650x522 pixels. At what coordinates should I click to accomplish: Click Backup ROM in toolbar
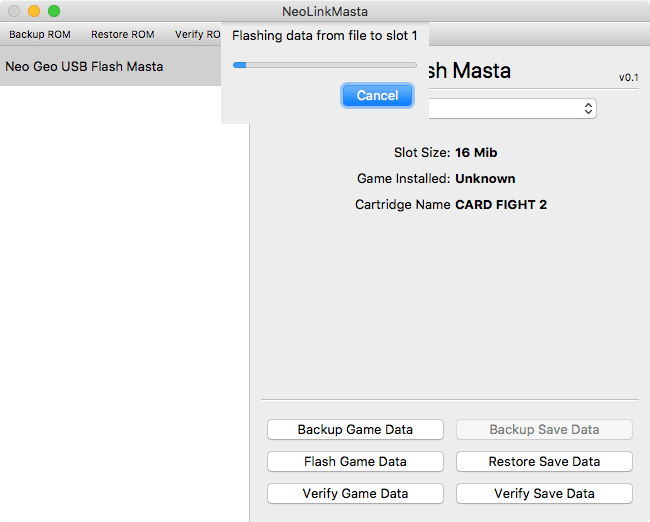(40, 34)
